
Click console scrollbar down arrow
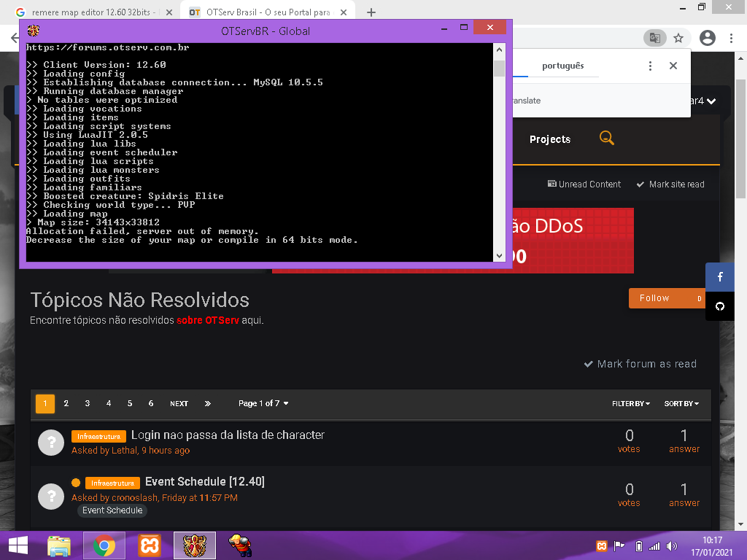(499, 256)
